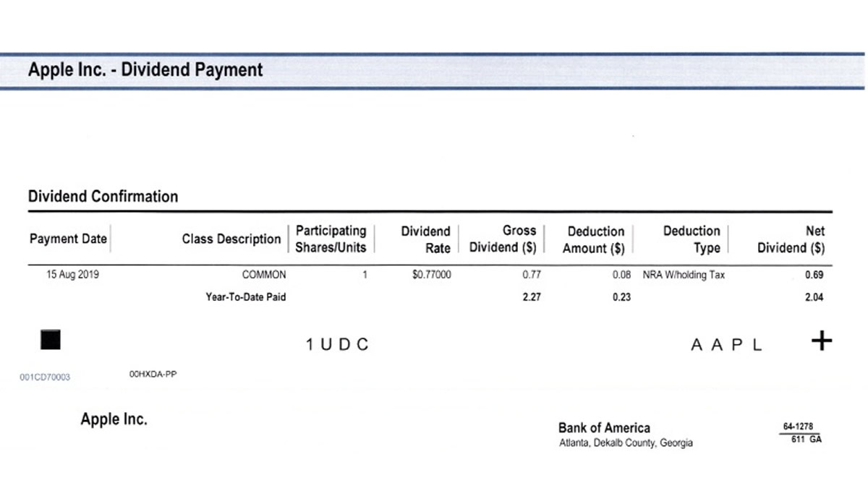Click the '00HXDA-PP' code
Screen dimensions: 868x488
click(x=153, y=374)
